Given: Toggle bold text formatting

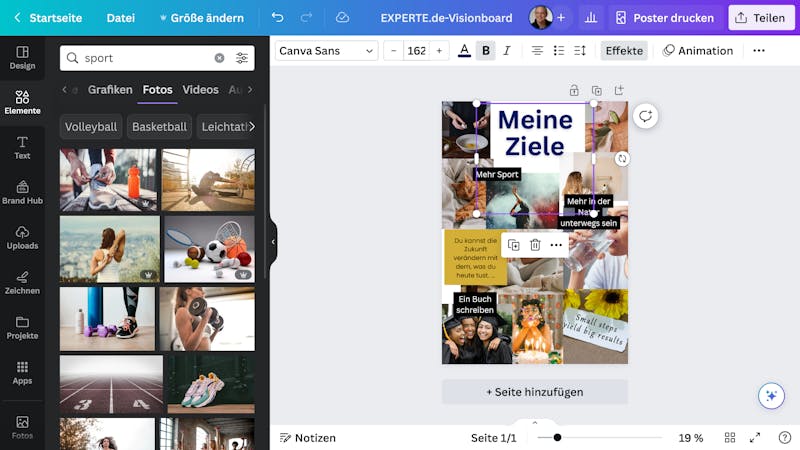Looking at the screenshot, I should pos(486,51).
